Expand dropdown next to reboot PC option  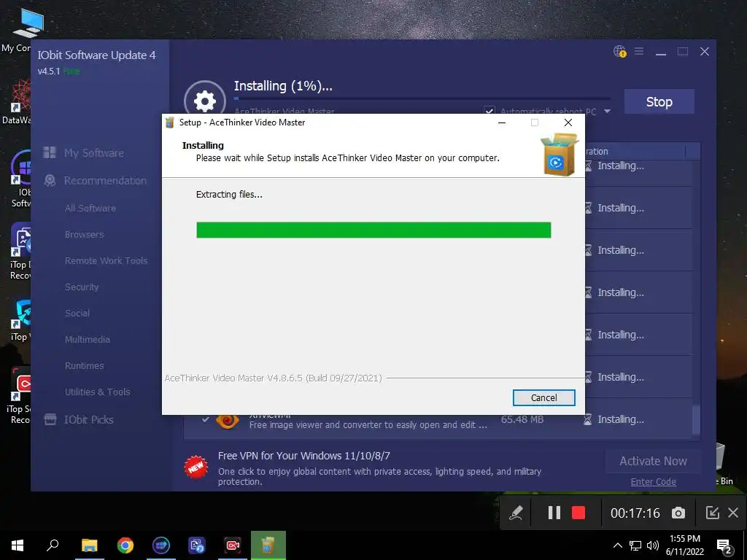[x=608, y=111]
